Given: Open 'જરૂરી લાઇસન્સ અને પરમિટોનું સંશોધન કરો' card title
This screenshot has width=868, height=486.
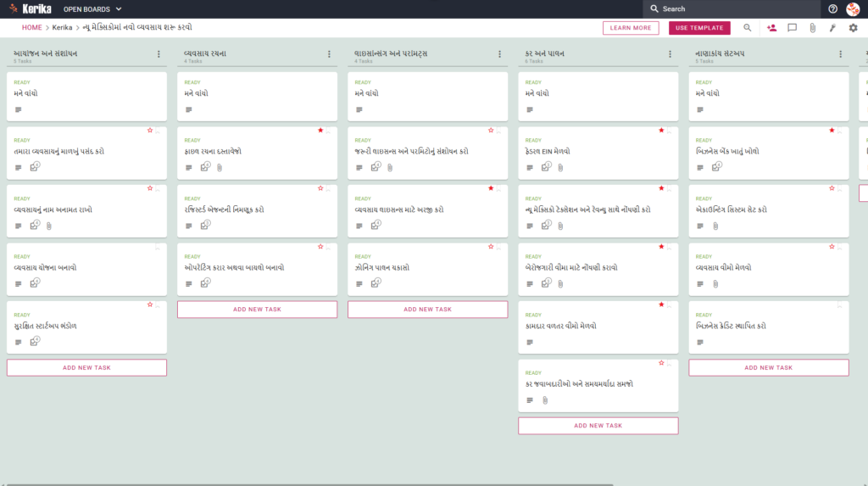Looking at the screenshot, I should click(411, 151).
